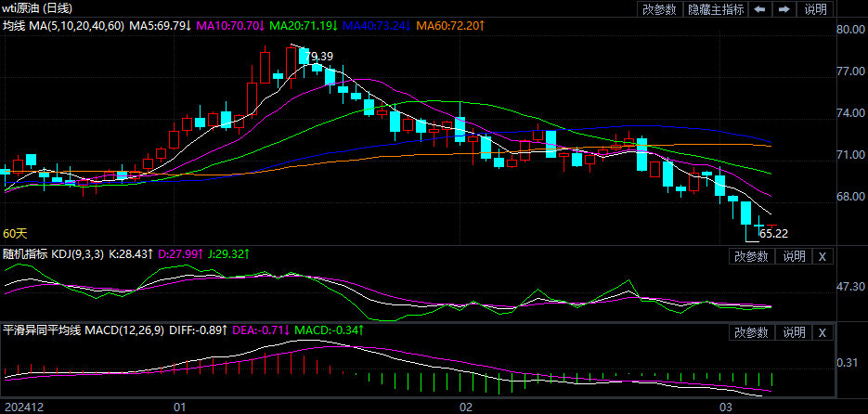The height and width of the screenshot is (414, 868).
Task: Open the main chart 说明 help
Action: pos(815,9)
